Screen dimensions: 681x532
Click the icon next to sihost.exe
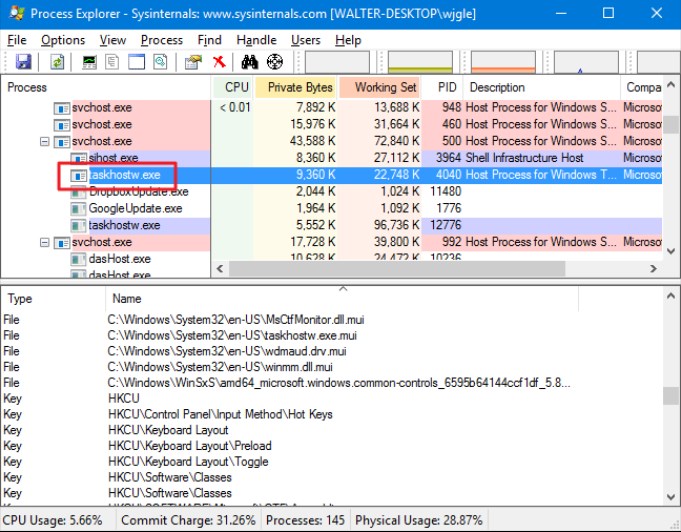79,158
